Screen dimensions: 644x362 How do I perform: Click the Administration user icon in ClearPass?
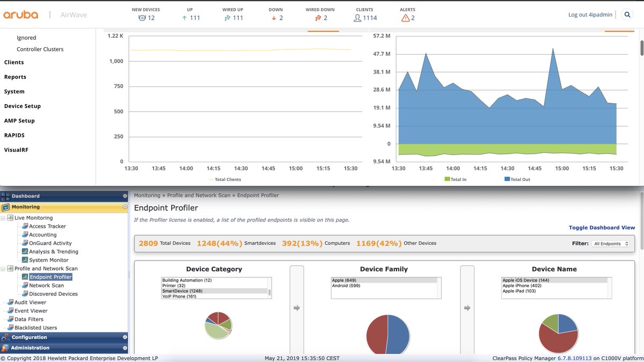[6, 347]
